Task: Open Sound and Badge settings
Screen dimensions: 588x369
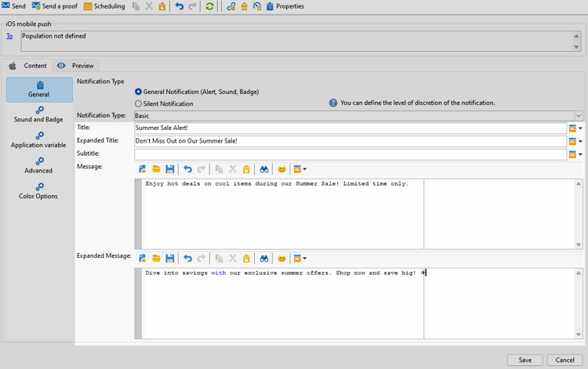Action: 38,114
